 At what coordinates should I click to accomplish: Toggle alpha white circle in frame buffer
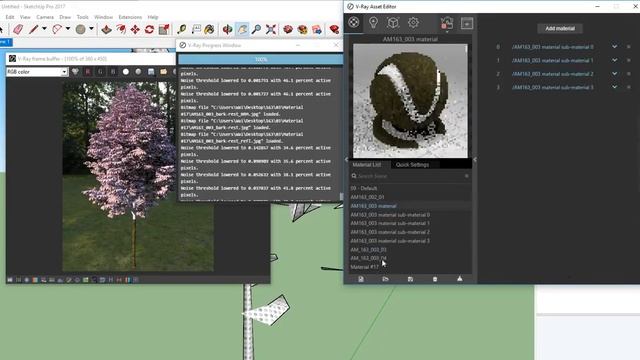[126, 72]
